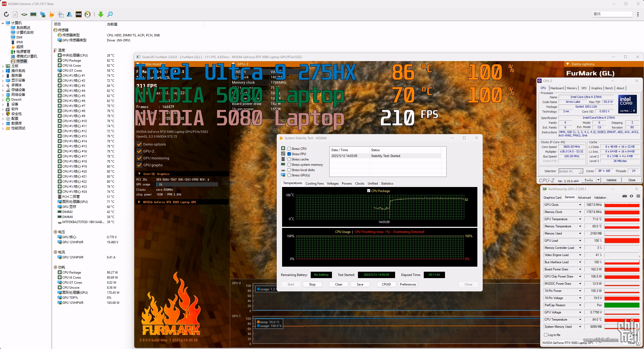Toggle FurMark GPU-Z checkbox

[139, 151]
